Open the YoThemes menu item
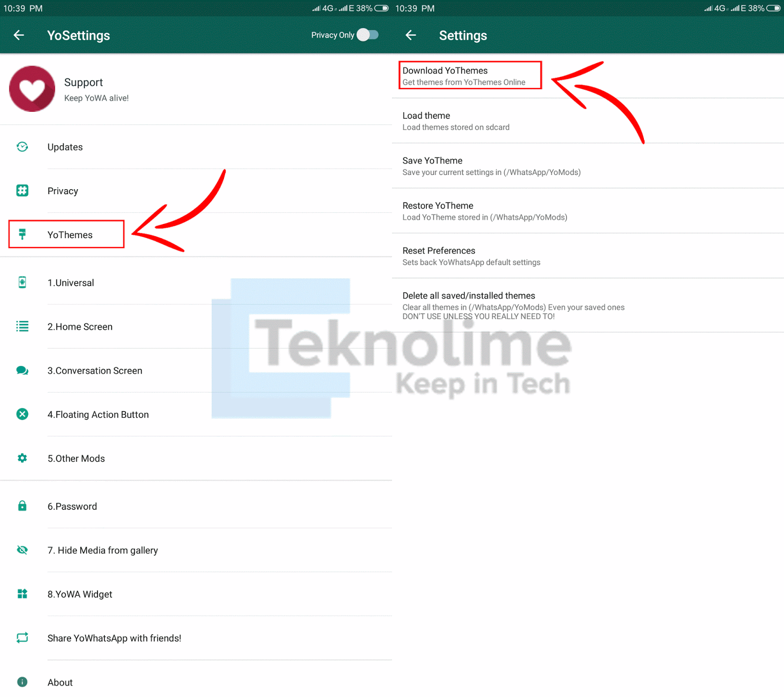Viewport: 784px width, 697px height. 196,234
